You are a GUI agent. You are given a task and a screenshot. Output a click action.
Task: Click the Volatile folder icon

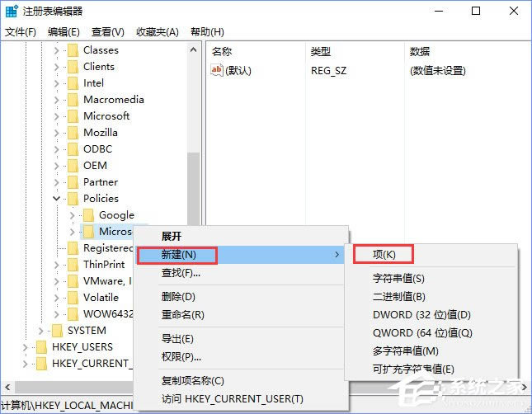(x=73, y=298)
